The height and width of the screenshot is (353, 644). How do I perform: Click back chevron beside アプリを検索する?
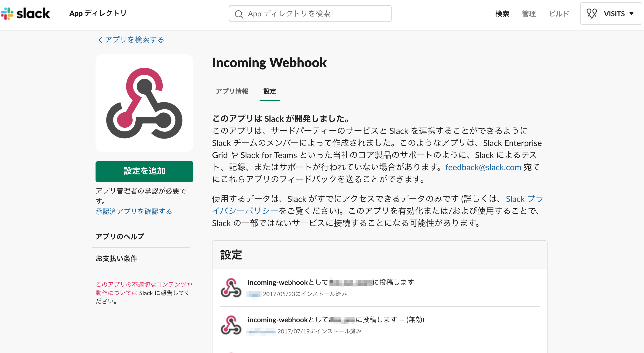click(x=100, y=40)
